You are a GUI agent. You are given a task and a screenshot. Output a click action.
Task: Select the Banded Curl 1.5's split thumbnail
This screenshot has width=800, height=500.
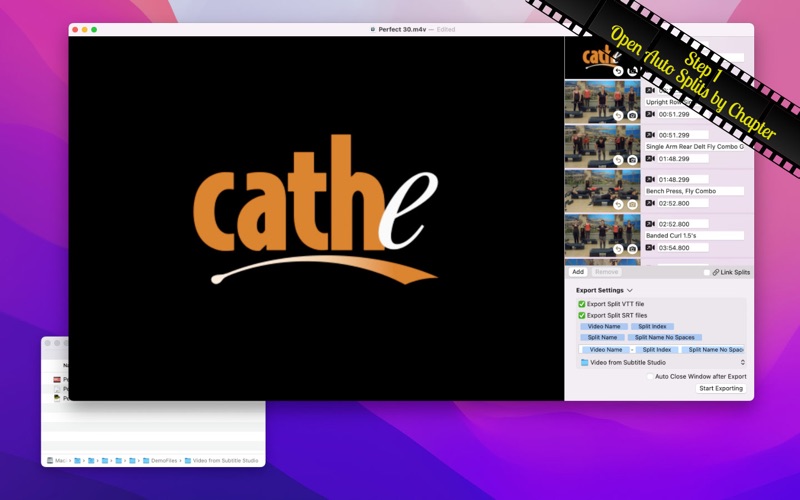pyautogui.click(x=602, y=235)
